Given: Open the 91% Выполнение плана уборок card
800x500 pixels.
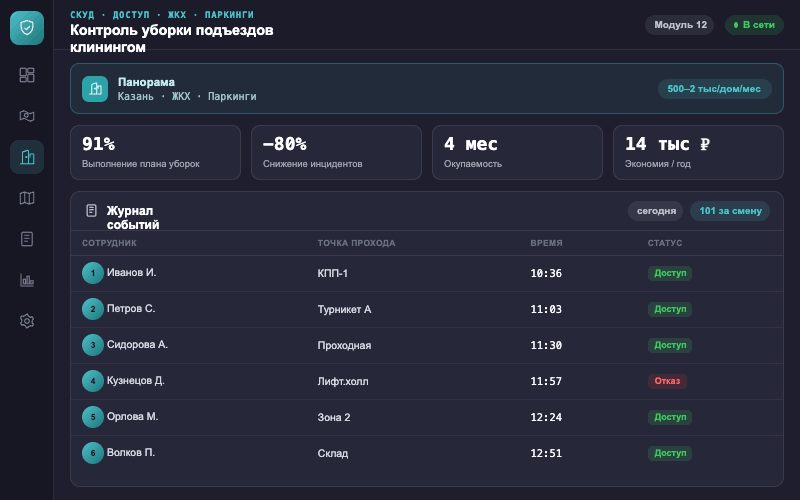Looking at the screenshot, I should pos(155,153).
